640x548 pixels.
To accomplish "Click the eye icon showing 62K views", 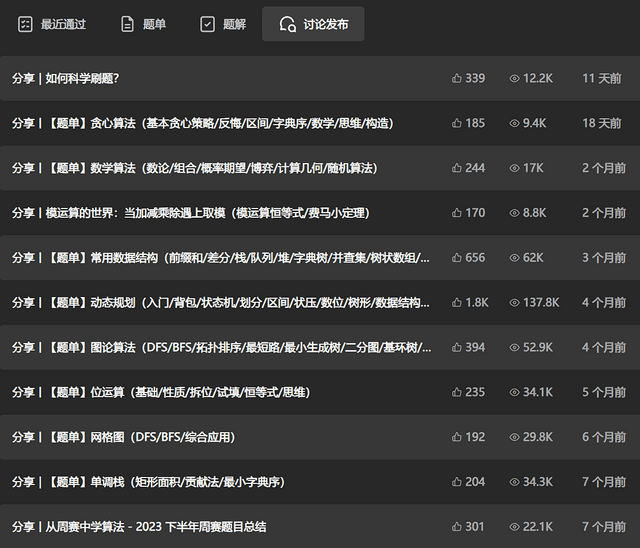I will coord(515,257).
